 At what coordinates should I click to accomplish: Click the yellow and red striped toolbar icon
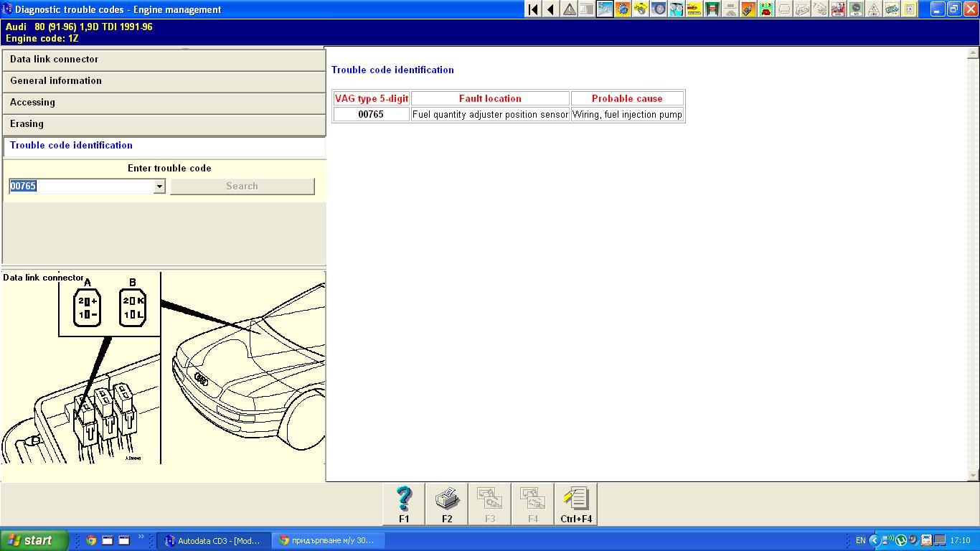694,9
